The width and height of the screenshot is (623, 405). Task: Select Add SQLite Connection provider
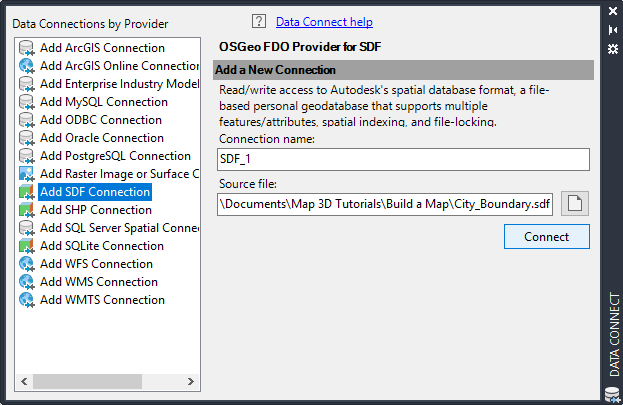(101, 246)
